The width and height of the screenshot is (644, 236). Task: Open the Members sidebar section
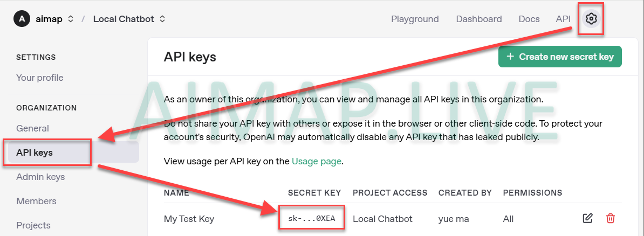click(36, 201)
